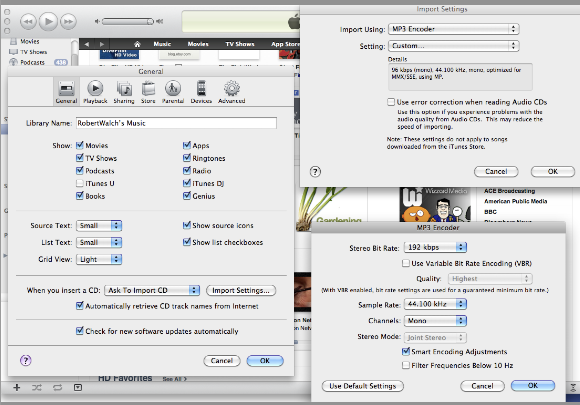580x405 pixels.
Task: Enable the iTunes U checkbox
Action: [80, 183]
